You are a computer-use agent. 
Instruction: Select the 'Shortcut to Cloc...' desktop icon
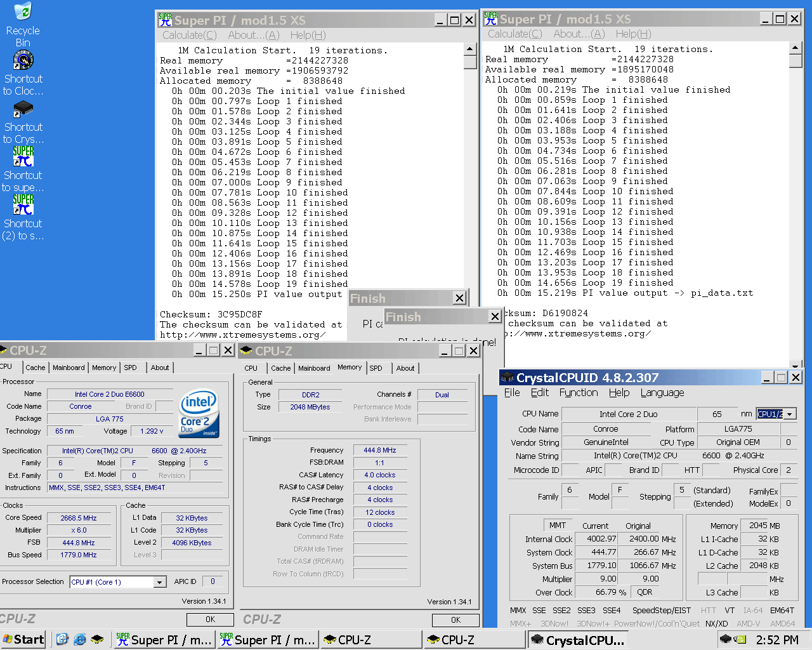tap(23, 74)
